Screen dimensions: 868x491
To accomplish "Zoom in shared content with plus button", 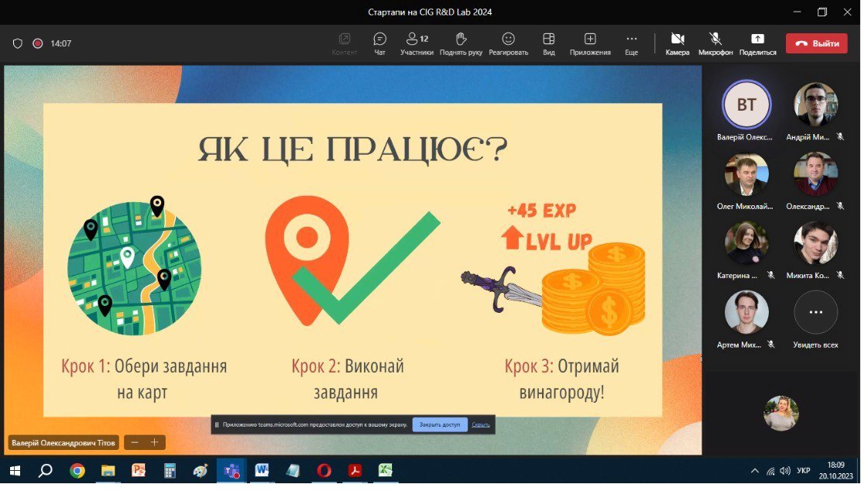I will coord(155,442).
